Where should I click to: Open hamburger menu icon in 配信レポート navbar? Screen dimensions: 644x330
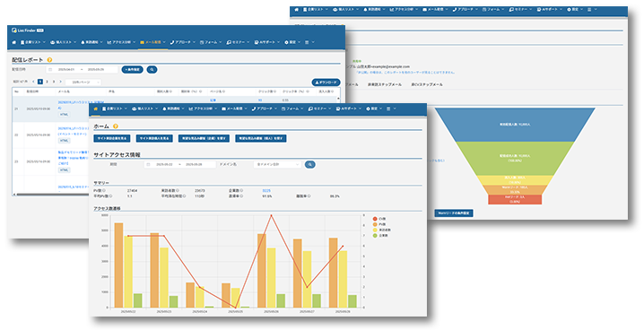[307, 42]
